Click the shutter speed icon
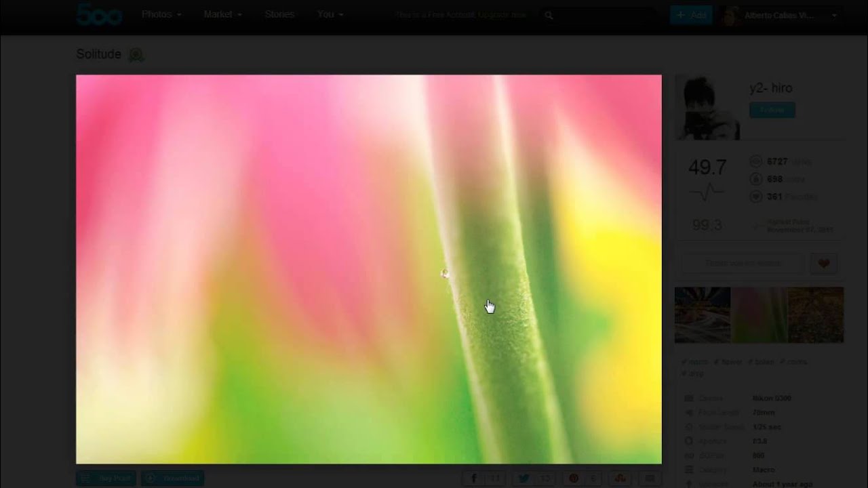868x488 pixels. (x=689, y=427)
